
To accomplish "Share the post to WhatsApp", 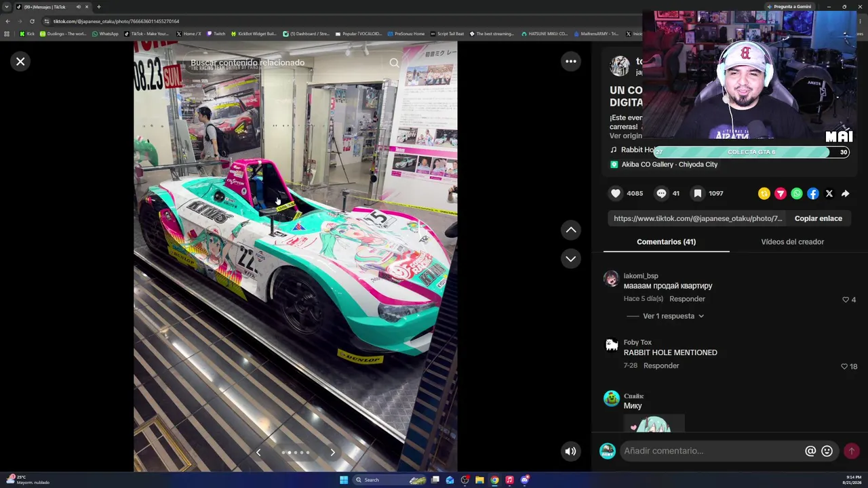I will [797, 194].
